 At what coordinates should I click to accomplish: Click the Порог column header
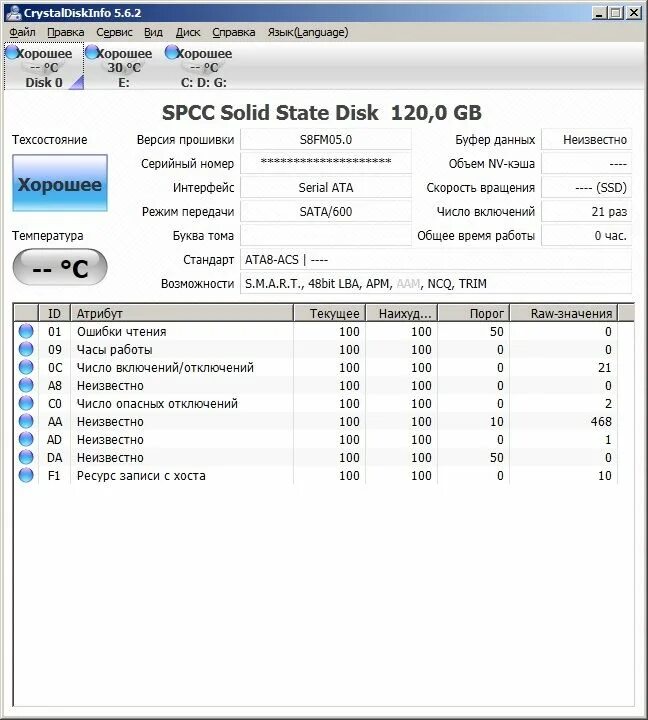coord(474,313)
